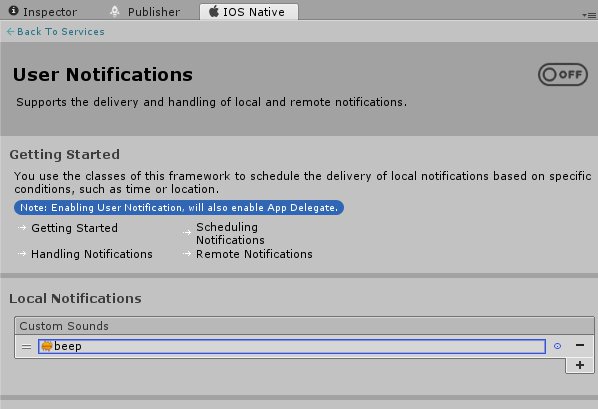This screenshot has width=598, height=409.
Task: Remove beep sound with minus button
Action: tap(580, 345)
